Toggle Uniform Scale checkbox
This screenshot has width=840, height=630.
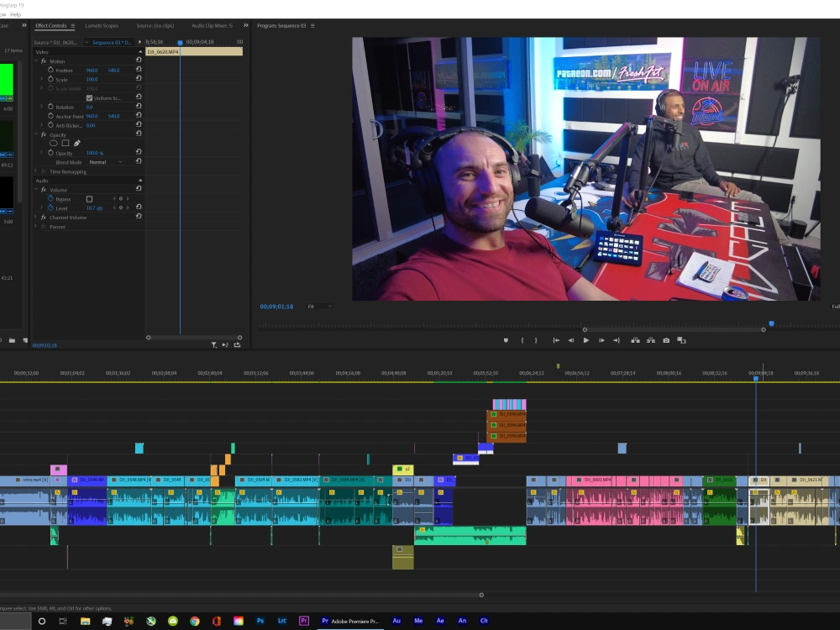click(x=90, y=98)
